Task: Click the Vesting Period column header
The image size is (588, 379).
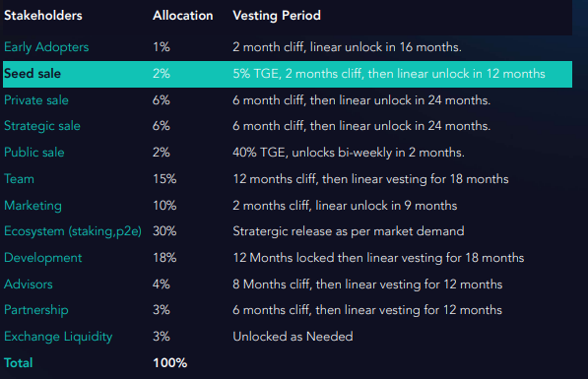Action: coord(277,16)
